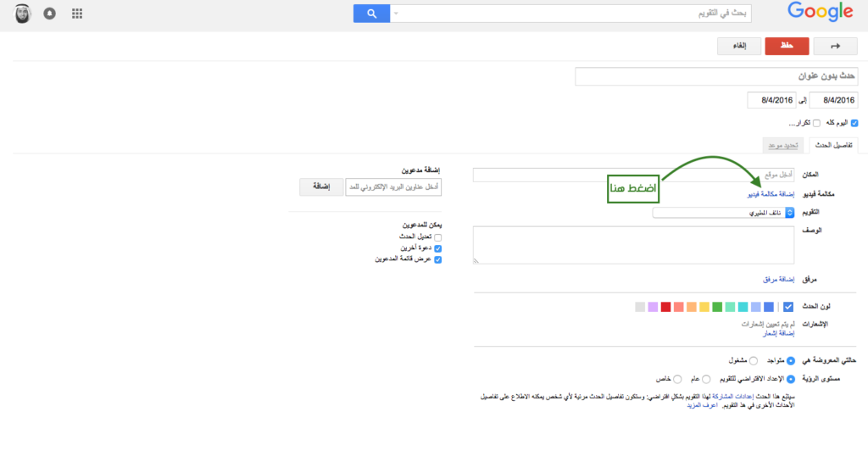Enable the repeat (تكرار) checkbox
The image size is (868, 473).
(816, 123)
